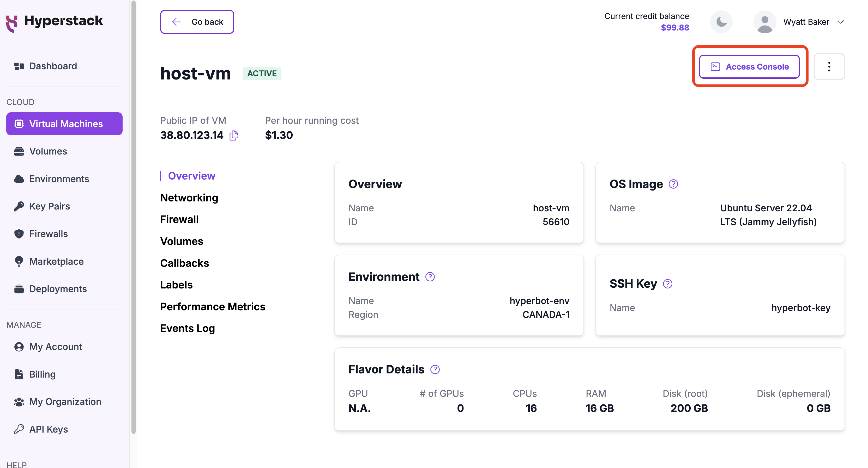Expand the Wyatt Baker account dropdown chevron
This screenshot has width=868, height=468.
pyautogui.click(x=841, y=22)
